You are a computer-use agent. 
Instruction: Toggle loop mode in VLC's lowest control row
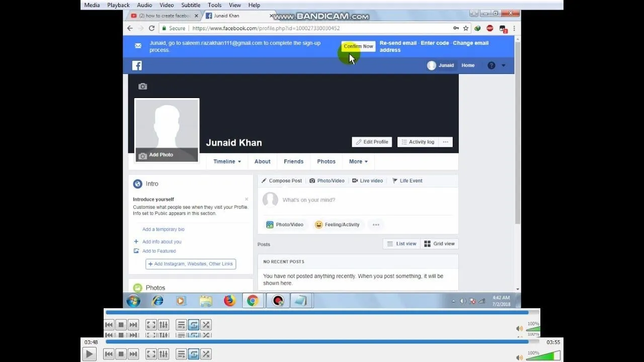coord(194,354)
